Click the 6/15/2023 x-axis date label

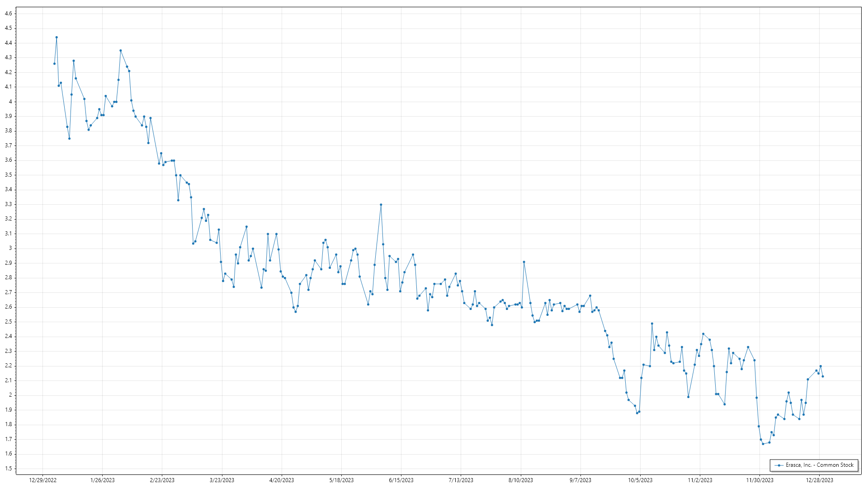(401, 480)
